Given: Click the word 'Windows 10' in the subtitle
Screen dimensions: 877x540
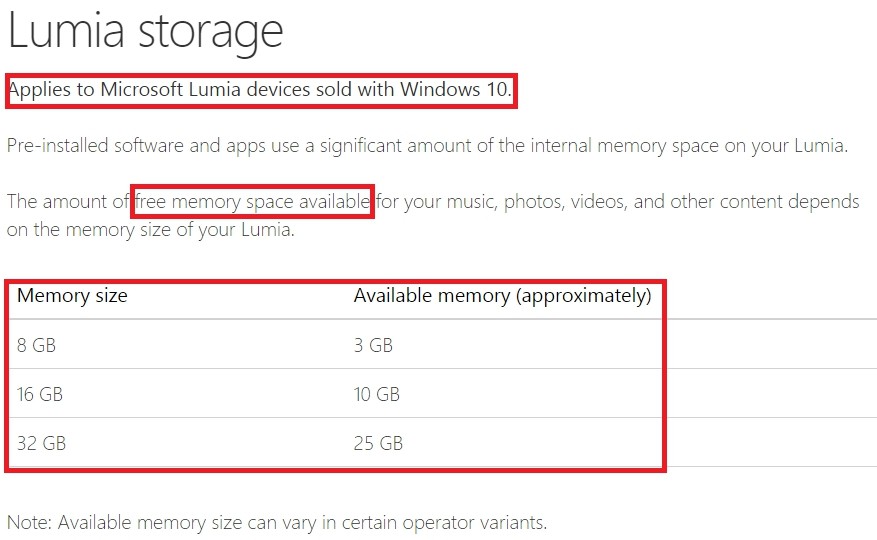Looking at the screenshot, I should [x=454, y=90].
